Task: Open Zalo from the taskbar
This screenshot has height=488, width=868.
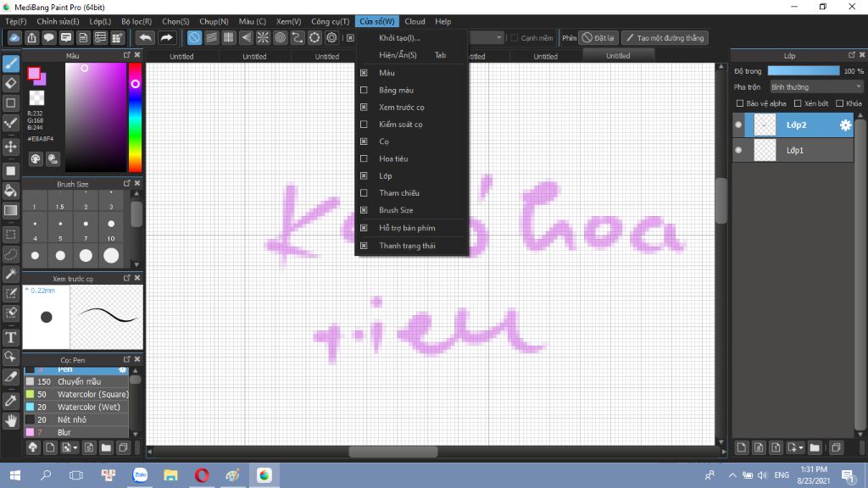Action: [140, 475]
